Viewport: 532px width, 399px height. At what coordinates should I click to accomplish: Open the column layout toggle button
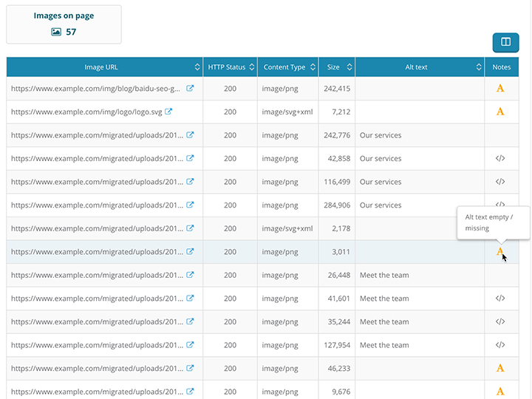(x=505, y=43)
